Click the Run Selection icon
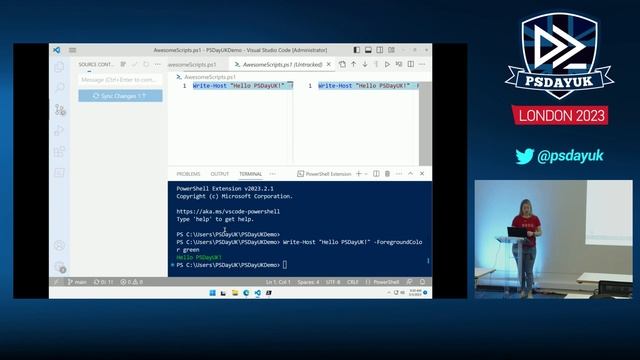Screen dimensions: 640x360 399,64
